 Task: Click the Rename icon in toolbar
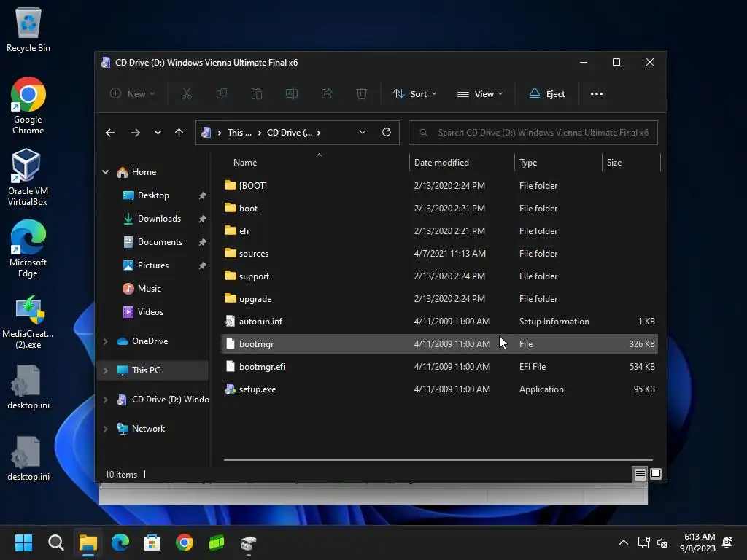pyautogui.click(x=292, y=94)
